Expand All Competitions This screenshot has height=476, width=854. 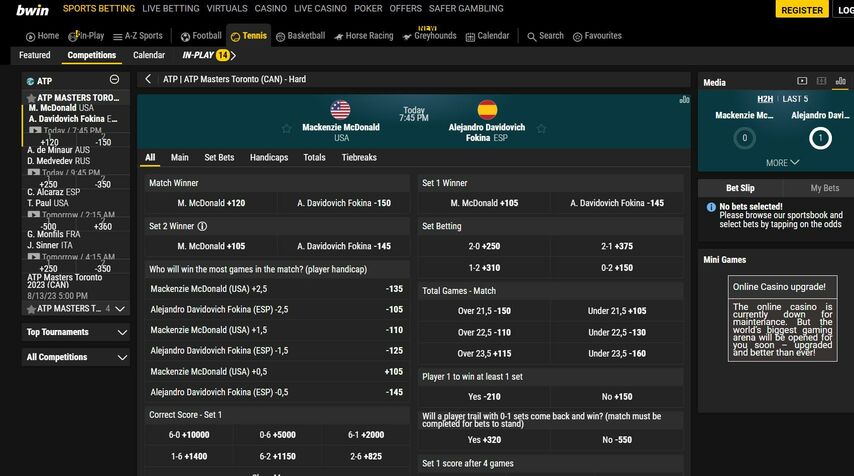click(123, 357)
